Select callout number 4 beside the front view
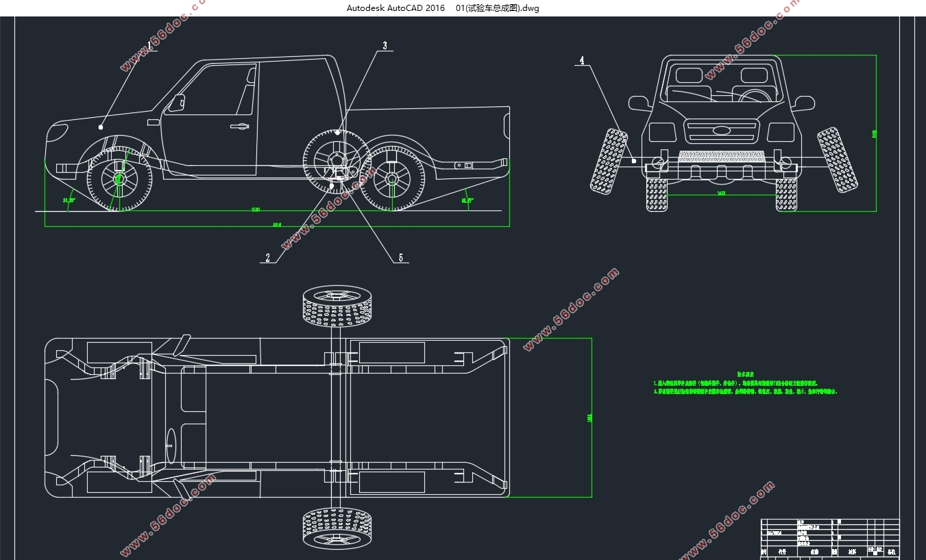 583,60
